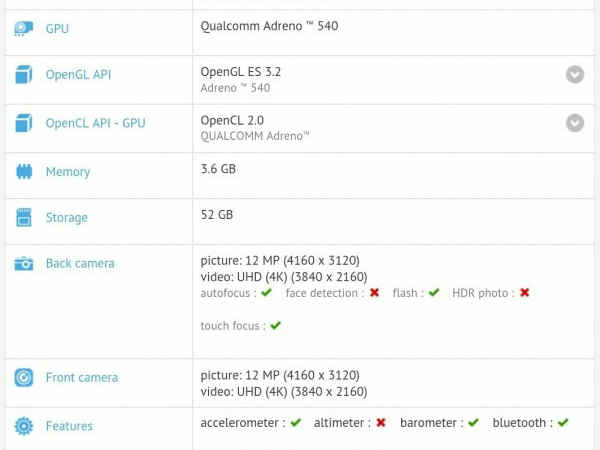600x450 pixels.
Task: Click the GPU chip icon
Action: 24,29
